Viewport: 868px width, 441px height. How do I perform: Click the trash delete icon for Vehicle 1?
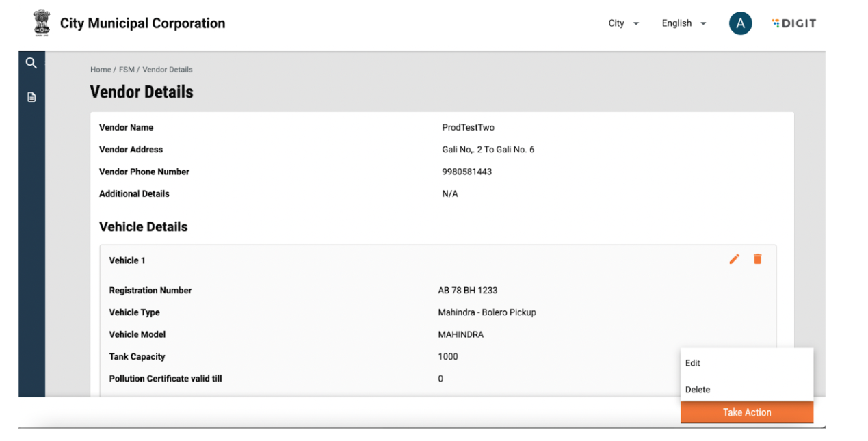click(757, 259)
